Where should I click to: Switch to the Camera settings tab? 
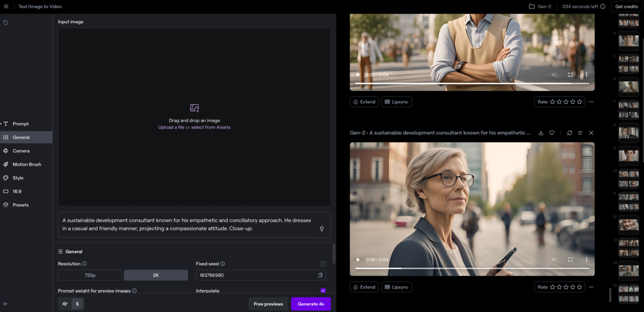pyautogui.click(x=21, y=151)
